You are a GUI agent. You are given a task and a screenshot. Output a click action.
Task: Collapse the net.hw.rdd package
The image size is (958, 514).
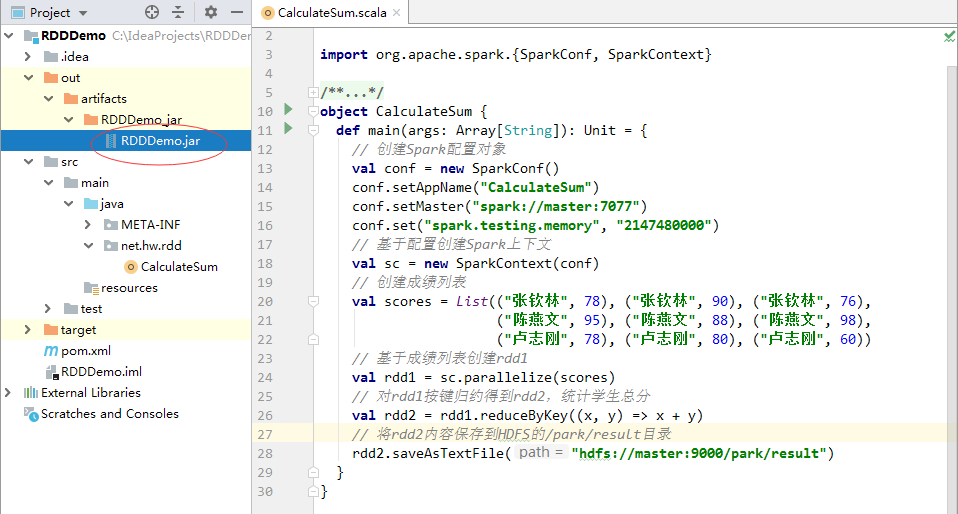pos(89,245)
